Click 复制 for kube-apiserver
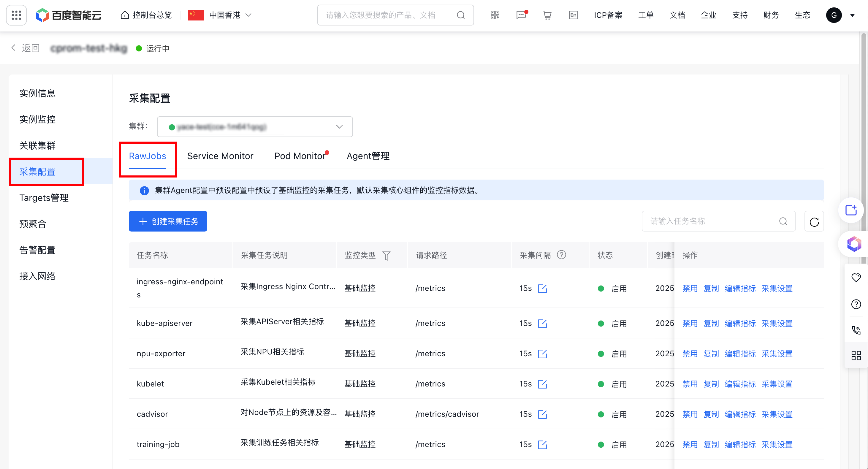The height and width of the screenshot is (469, 868). [x=711, y=324]
